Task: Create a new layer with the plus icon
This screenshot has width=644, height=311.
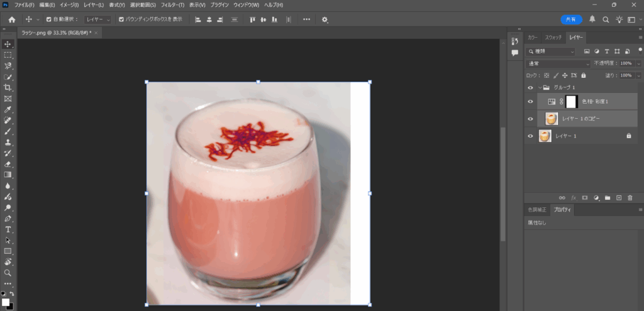Action: (x=619, y=197)
